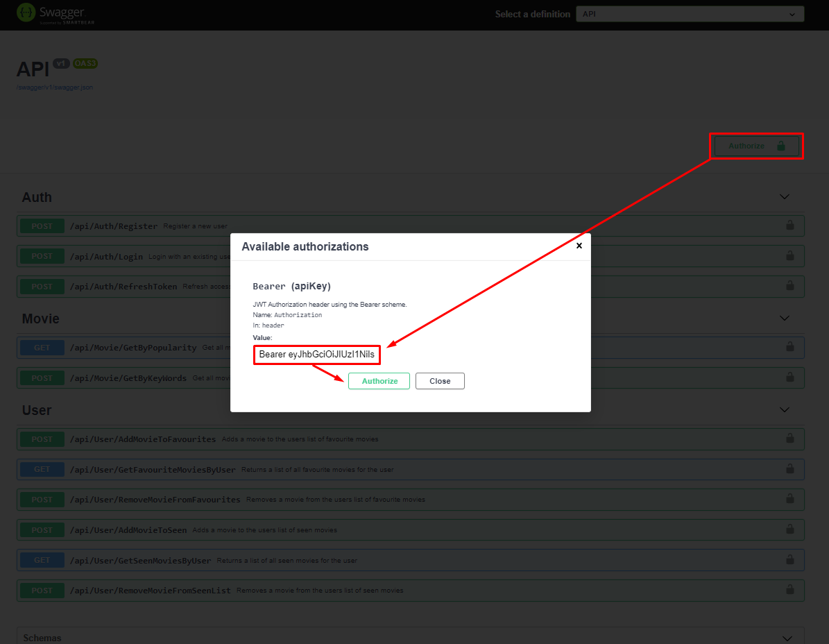Click lock icon on AddMovieToFavourites row

790,439
